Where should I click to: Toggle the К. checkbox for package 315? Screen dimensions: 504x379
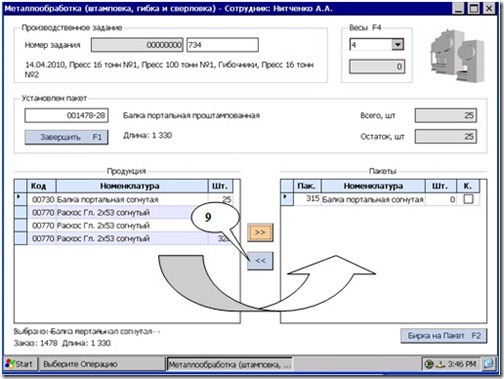468,199
